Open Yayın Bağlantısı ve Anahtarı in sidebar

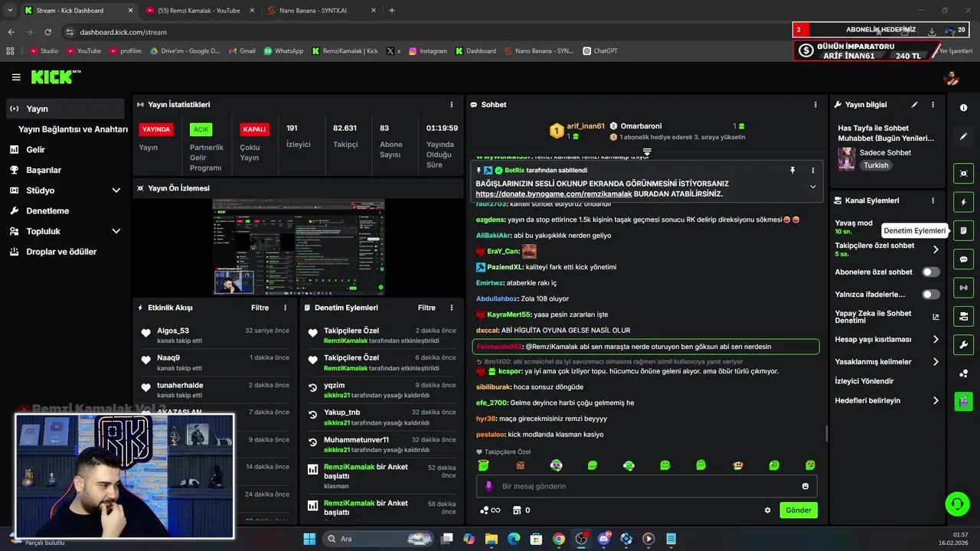[73, 129]
